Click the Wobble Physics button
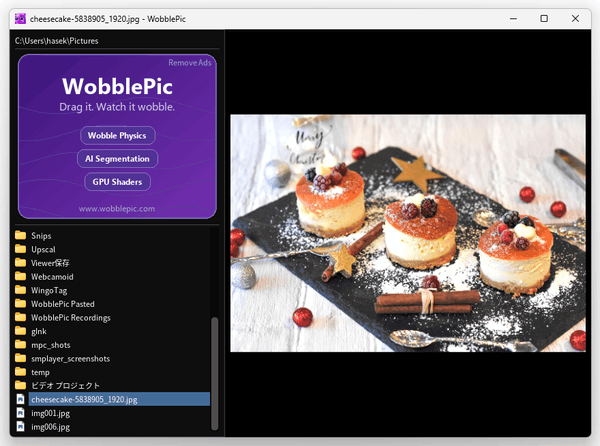 [x=117, y=135]
